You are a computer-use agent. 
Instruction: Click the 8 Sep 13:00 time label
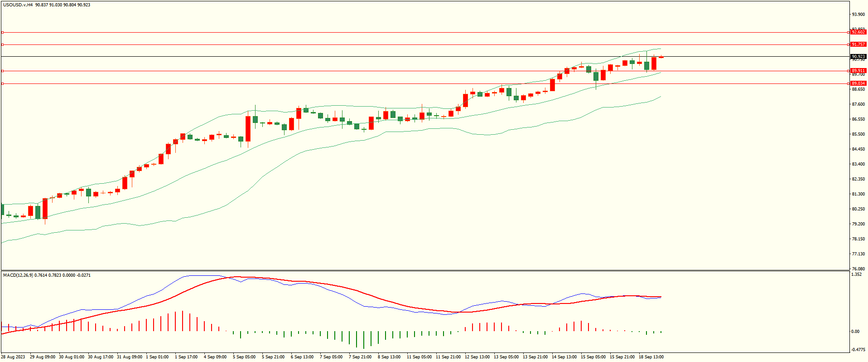point(389,357)
